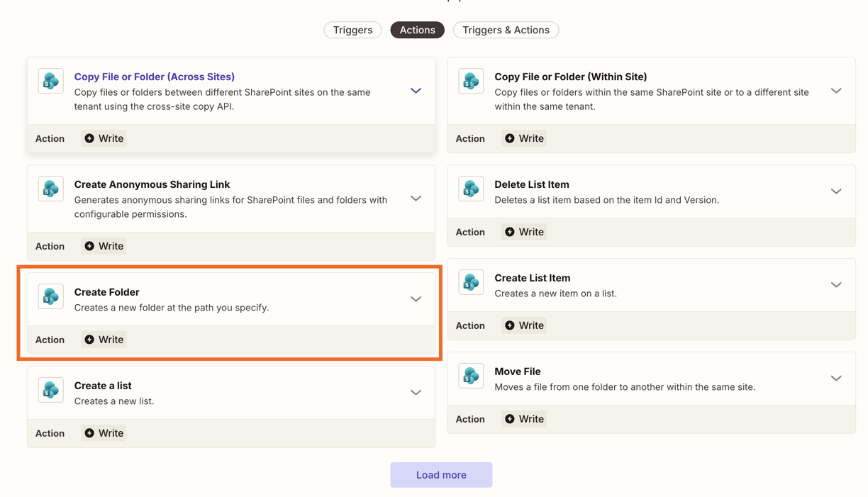Click SharePoint icon on Create a list card
Viewport: 868px width, 497px height.
(51, 390)
